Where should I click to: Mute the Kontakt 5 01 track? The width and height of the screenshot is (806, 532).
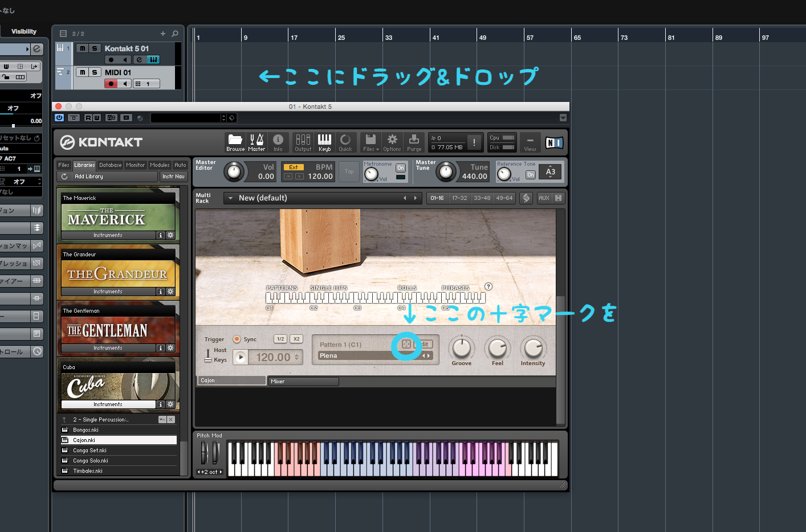[83, 48]
